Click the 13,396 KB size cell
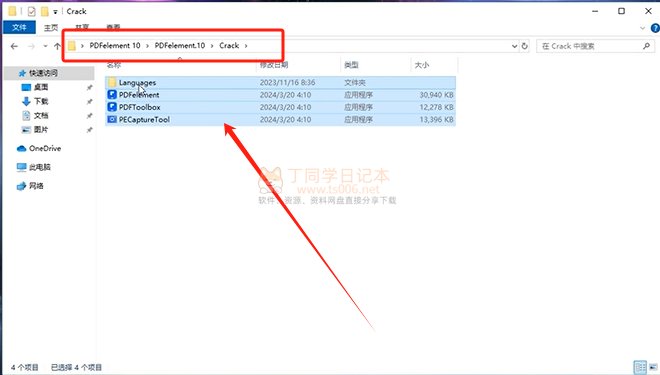 pos(436,120)
